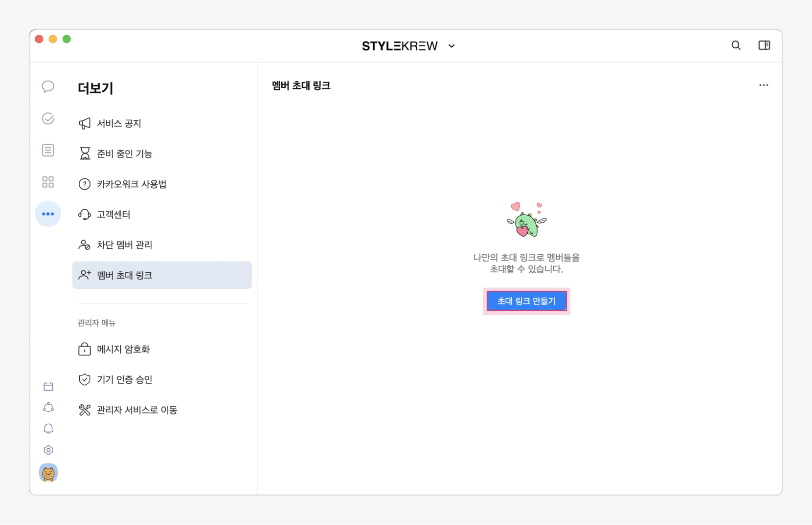Open the apps grid tab
Viewport: 812px width, 525px height.
(x=48, y=182)
